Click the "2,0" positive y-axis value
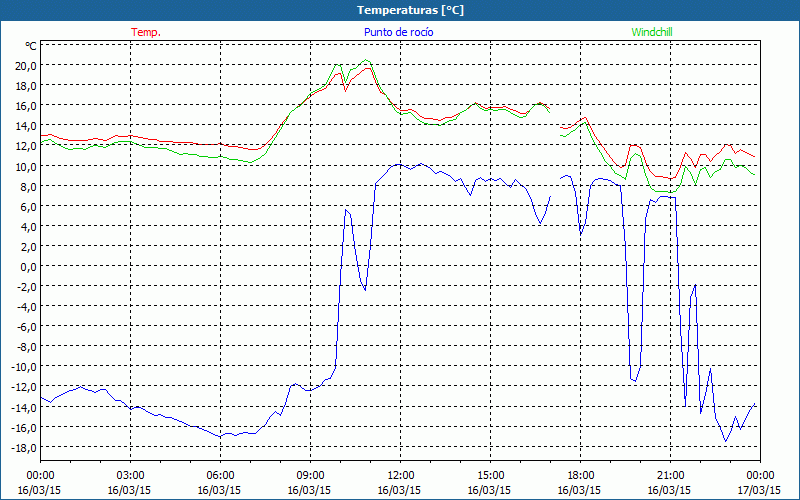Viewport: 800px width, 500px height. [x=29, y=246]
